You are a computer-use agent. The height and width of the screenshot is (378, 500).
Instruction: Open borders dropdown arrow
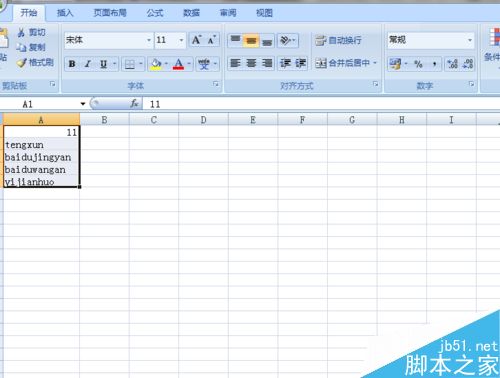[141, 64]
